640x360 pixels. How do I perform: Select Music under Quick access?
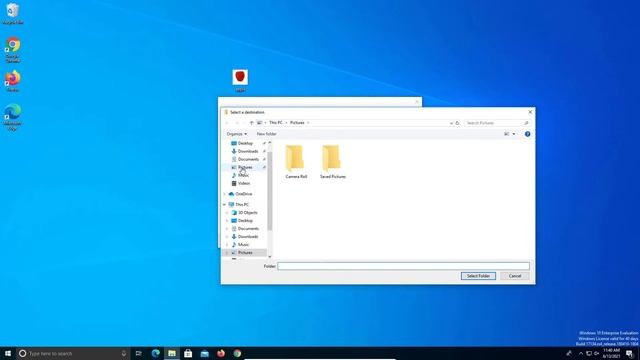243,176
